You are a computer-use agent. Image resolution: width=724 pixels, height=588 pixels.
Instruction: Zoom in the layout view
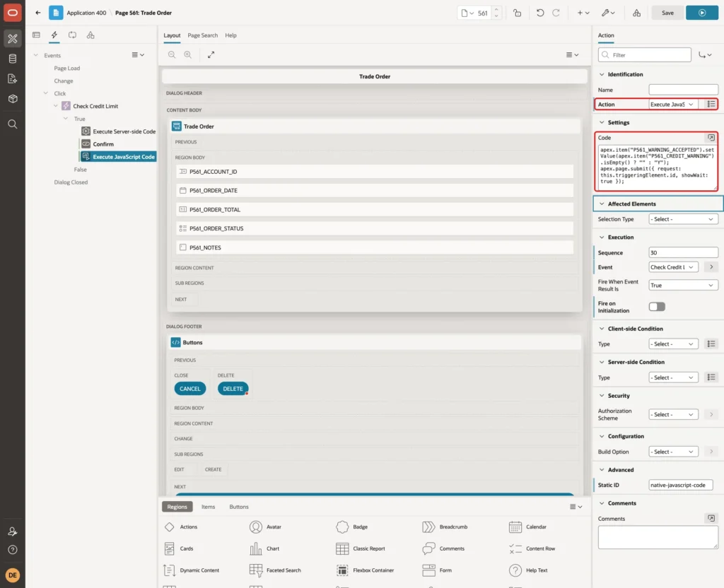coord(188,54)
